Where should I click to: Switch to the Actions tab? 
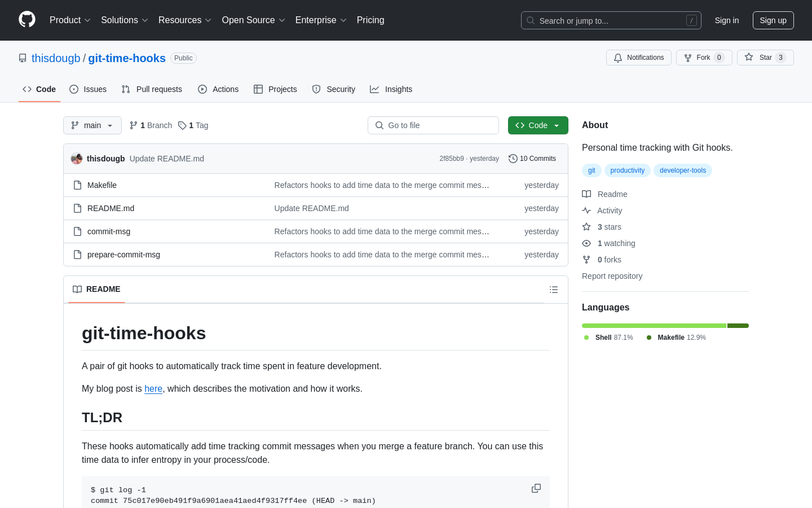point(218,89)
